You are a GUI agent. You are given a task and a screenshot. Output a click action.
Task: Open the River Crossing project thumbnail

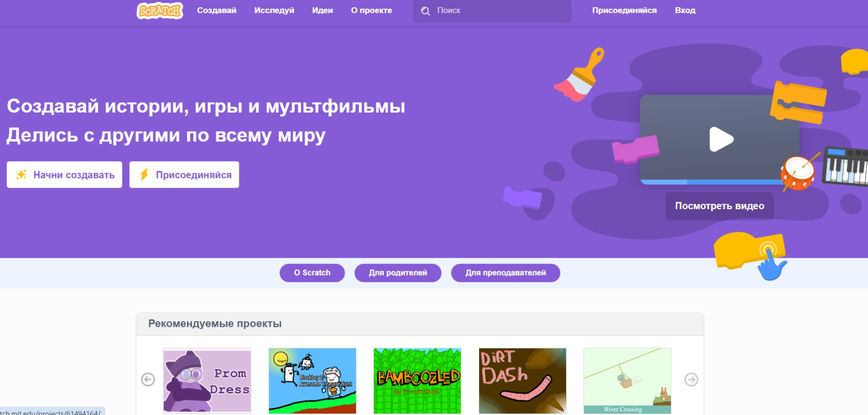[x=627, y=381]
